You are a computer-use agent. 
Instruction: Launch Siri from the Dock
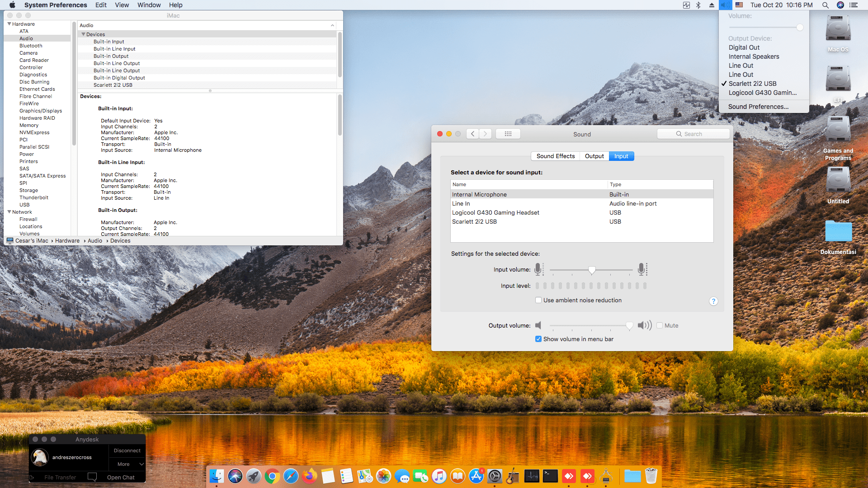pyautogui.click(x=235, y=476)
